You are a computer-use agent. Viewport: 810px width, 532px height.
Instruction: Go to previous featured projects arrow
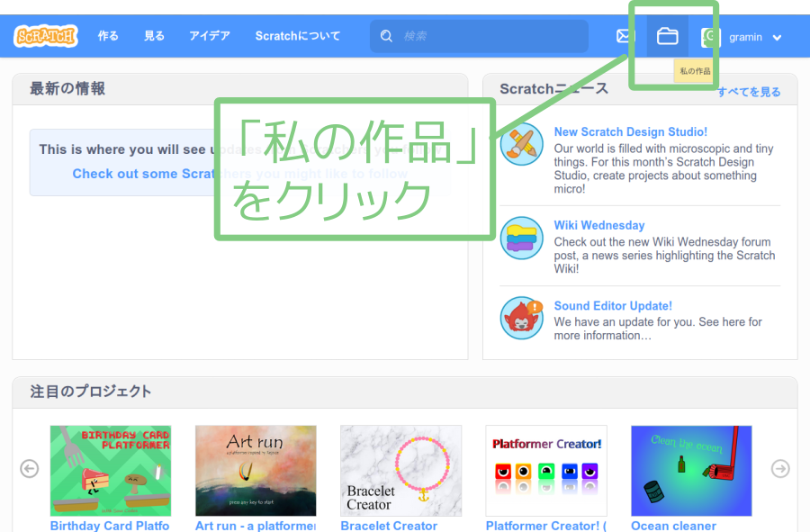click(30, 468)
